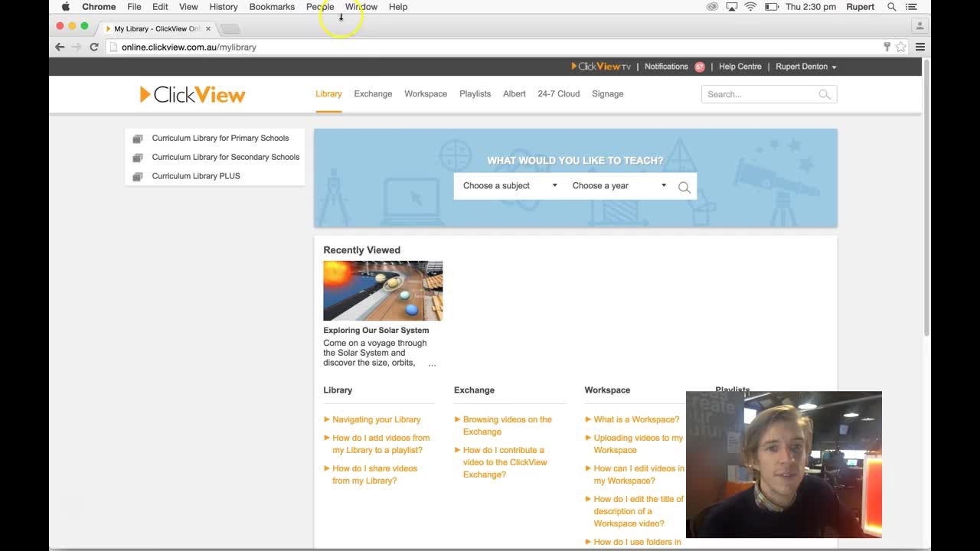Viewport: 980px width, 551px height.
Task: Click the Chrome back arrow
Action: point(60,47)
